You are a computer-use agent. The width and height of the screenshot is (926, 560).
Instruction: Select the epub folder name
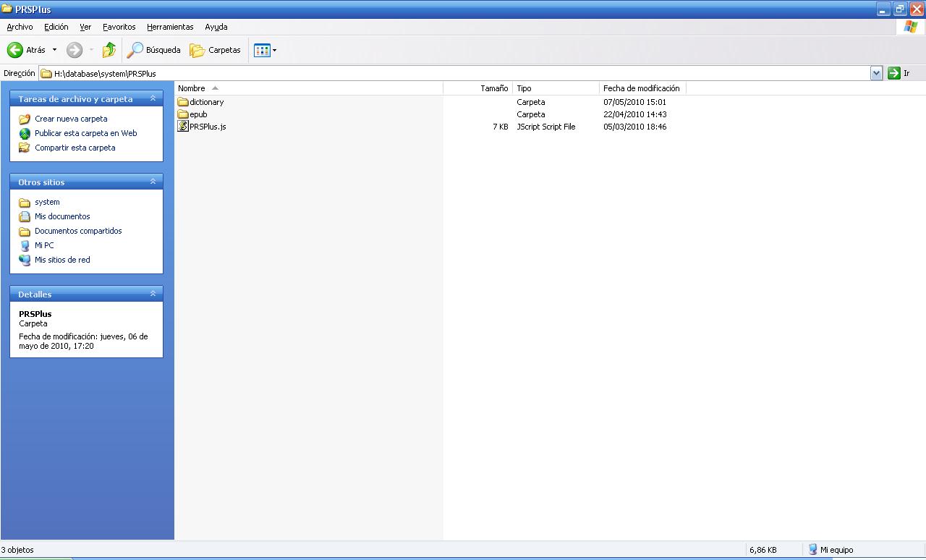[x=198, y=114]
